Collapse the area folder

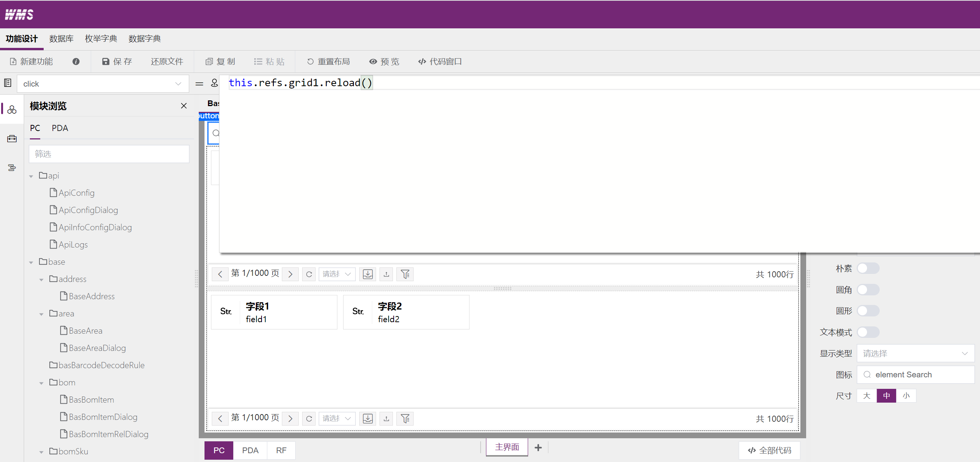[41, 314]
